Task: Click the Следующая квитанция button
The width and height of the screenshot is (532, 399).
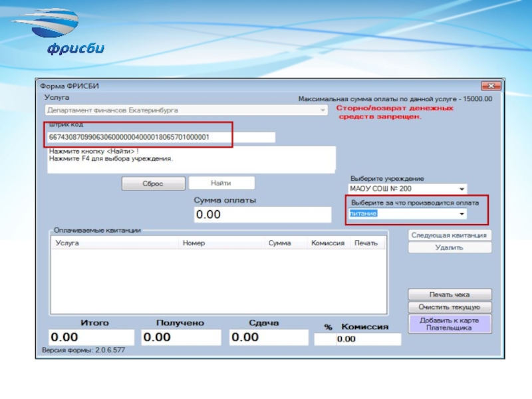Action: pos(450,235)
